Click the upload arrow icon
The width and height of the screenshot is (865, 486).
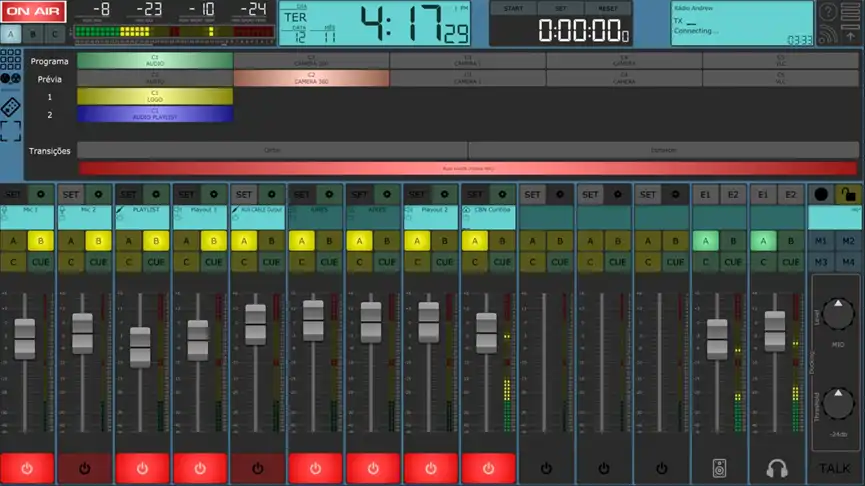click(850, 36)
